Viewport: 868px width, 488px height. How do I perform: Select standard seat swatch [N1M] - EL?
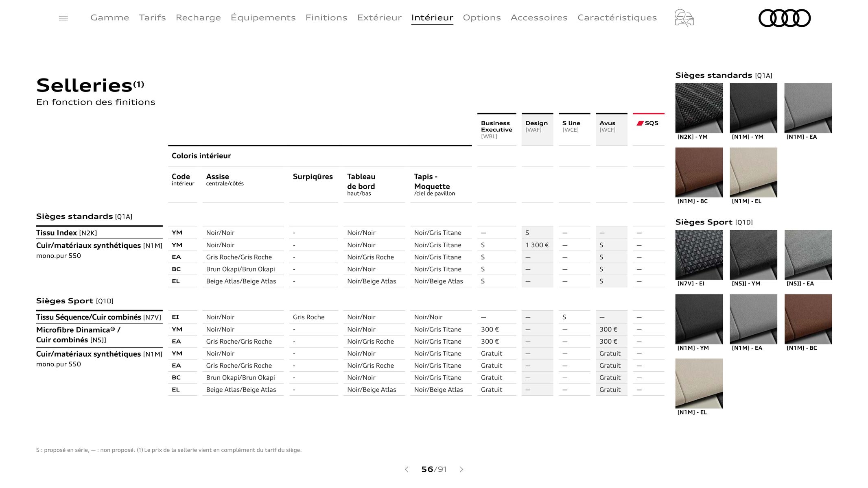click(753, 172)
